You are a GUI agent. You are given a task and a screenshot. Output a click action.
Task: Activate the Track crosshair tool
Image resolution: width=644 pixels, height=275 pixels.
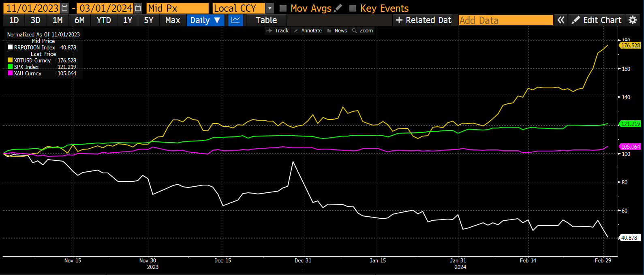[x=278, y=31]
